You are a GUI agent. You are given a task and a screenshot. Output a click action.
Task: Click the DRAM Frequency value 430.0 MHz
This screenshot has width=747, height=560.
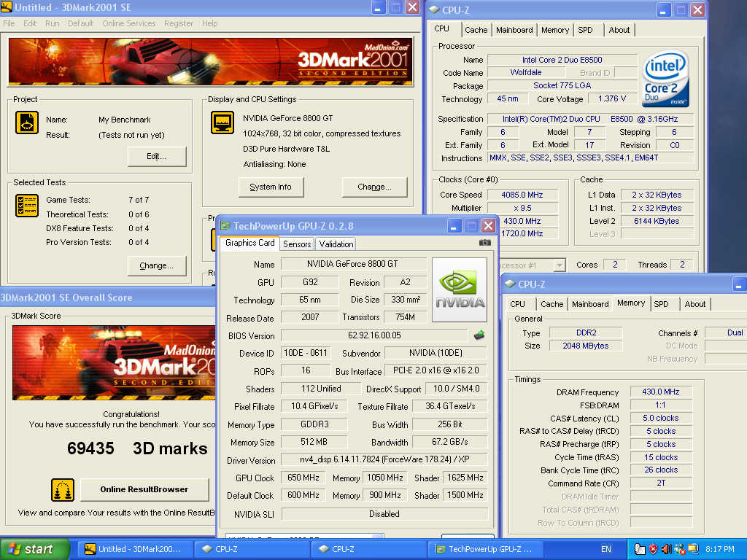[x=661, y=392]
